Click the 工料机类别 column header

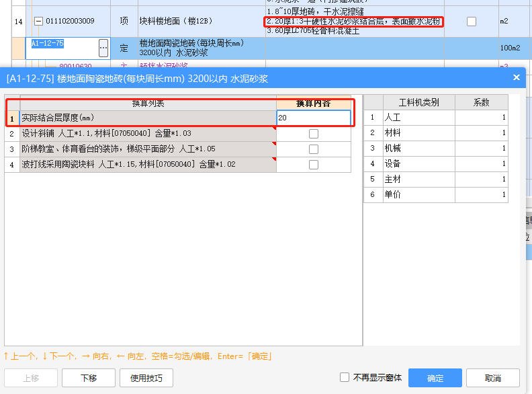418,102
